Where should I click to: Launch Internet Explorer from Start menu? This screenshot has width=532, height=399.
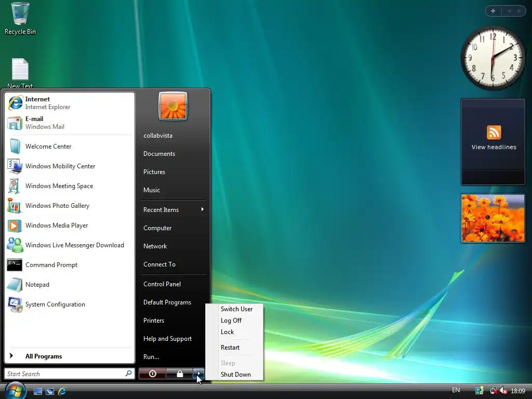point(70,103)
